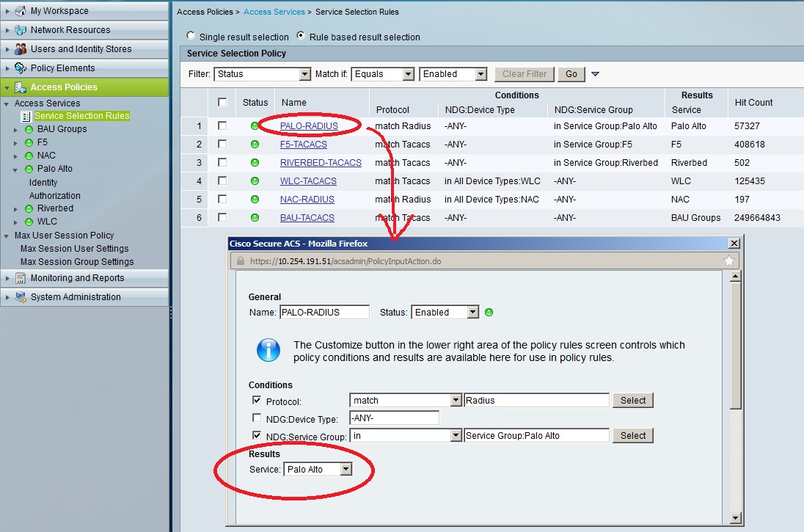Expand the filter options down arrow
The width and height of the screenshot is (804, 532).
(x=596, y=74)
